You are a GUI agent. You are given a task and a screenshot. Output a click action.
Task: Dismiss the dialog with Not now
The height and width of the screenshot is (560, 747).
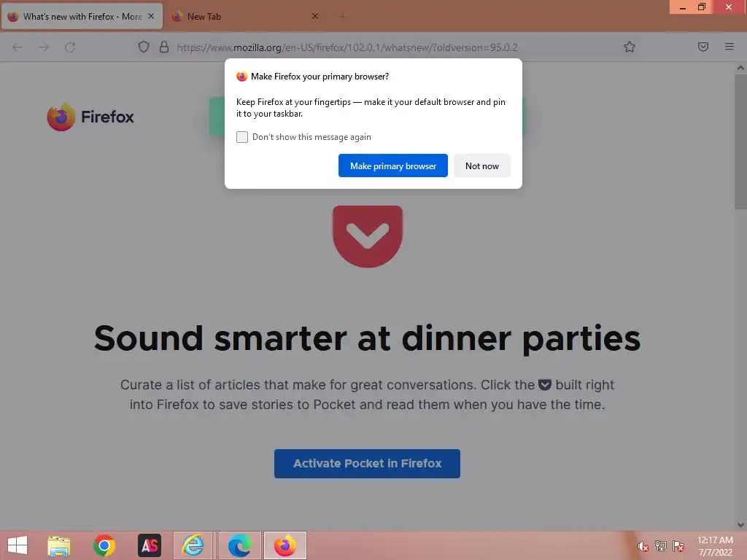click(482, 166)
